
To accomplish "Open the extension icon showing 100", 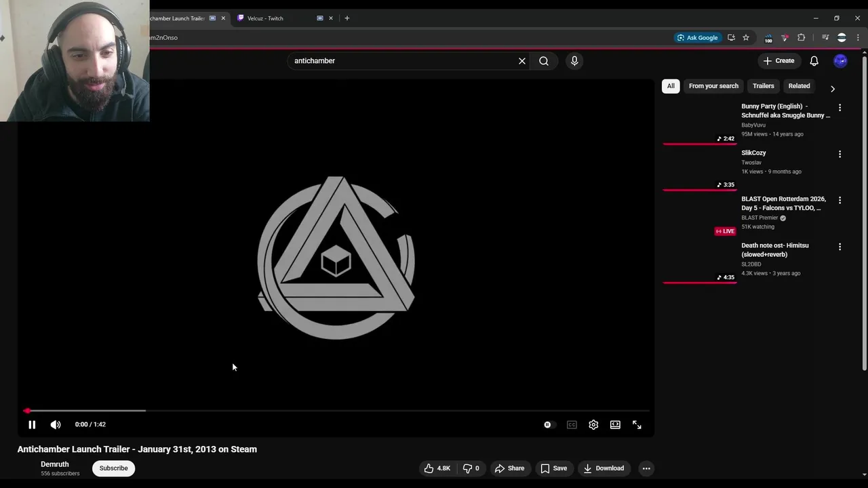I will pos(768,38).
